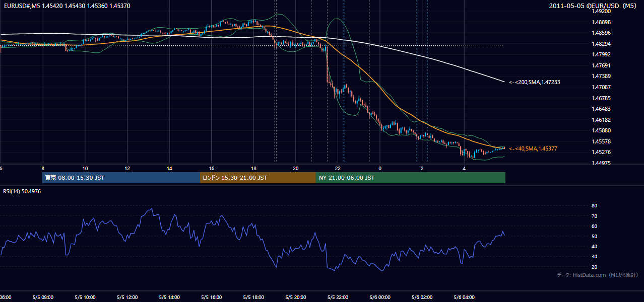Select the 200 SMA label reading 1.47233
Screen dimensions: 644x302
pyautogui.click(x=535, y=82)
